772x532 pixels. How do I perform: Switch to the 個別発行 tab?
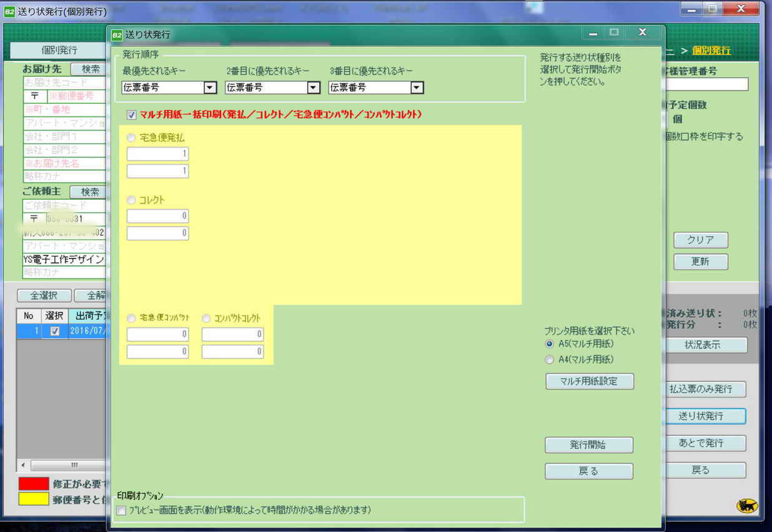59,50
